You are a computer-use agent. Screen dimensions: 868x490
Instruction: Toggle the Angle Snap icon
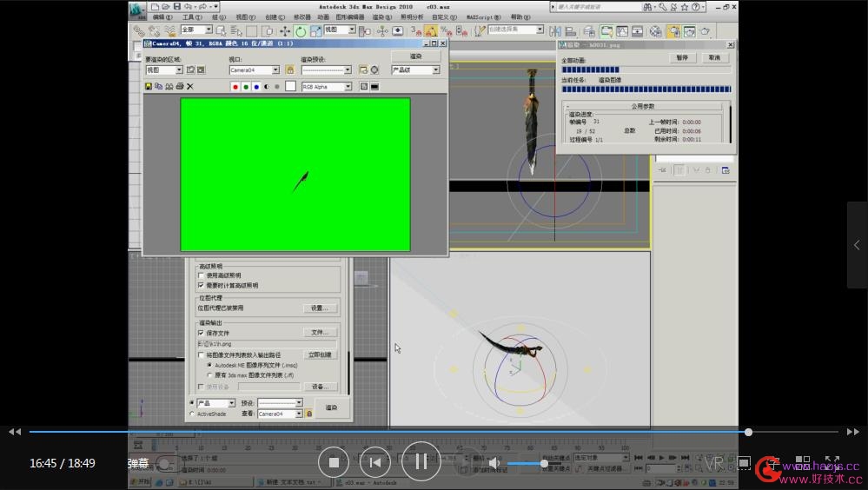[431, 31]
